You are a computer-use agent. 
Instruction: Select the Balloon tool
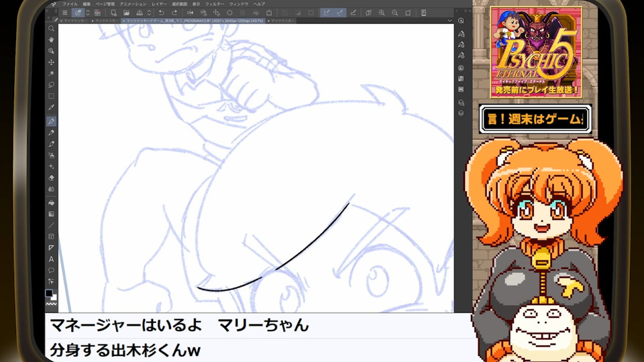(x=52, y=270)
